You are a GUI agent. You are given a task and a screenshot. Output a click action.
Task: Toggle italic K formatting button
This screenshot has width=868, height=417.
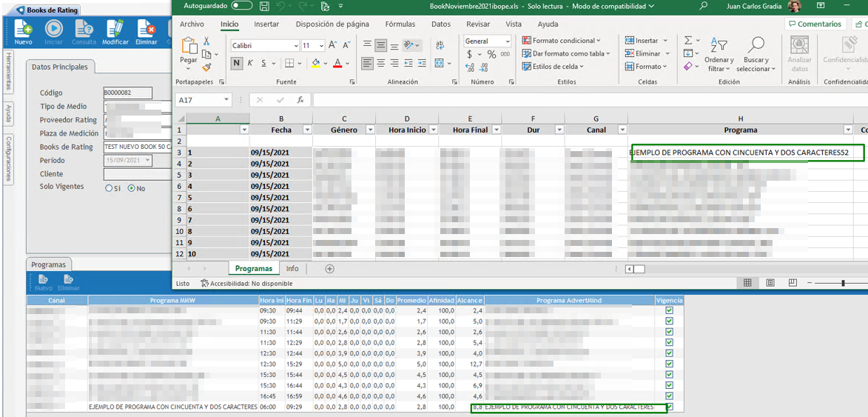250,63
